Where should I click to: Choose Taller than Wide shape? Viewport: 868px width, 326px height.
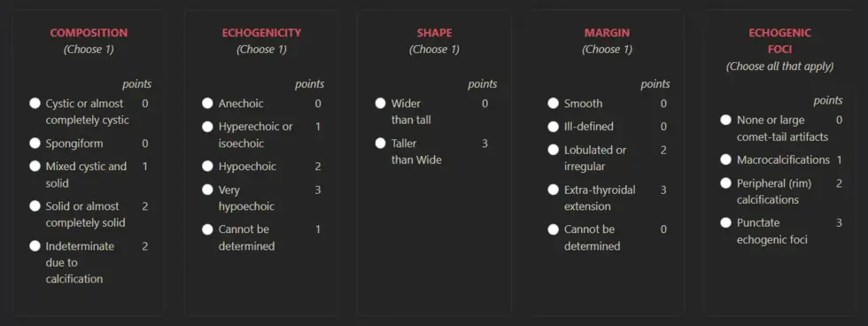pyautogui.click(x=380, y=144)
